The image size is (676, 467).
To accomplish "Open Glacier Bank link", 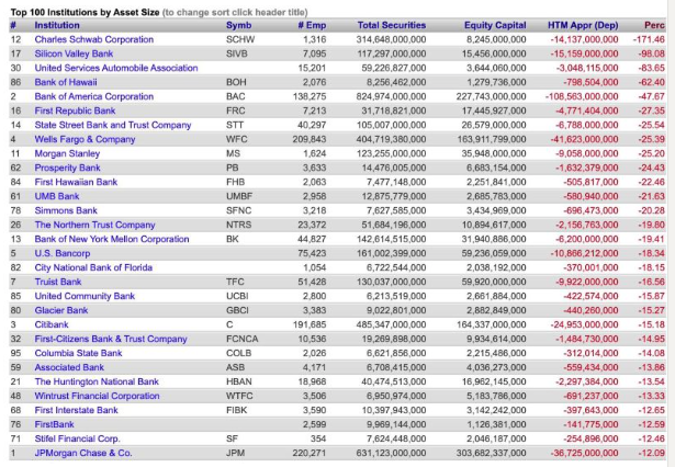I will click(61, 310).
